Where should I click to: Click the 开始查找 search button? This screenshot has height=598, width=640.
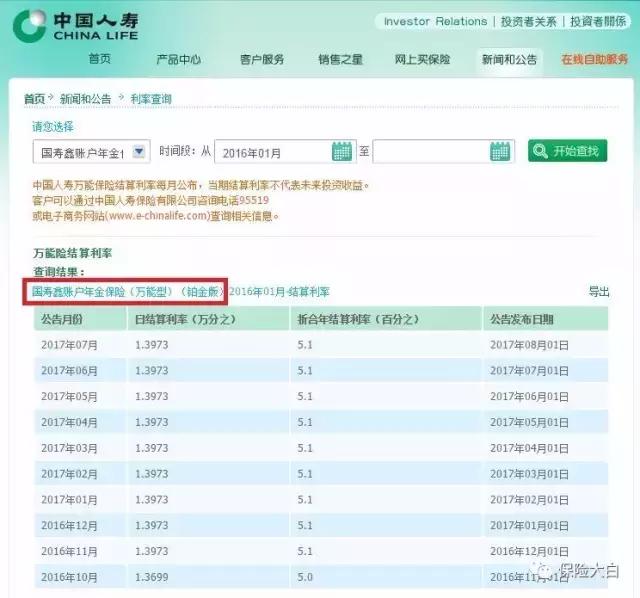567,151
